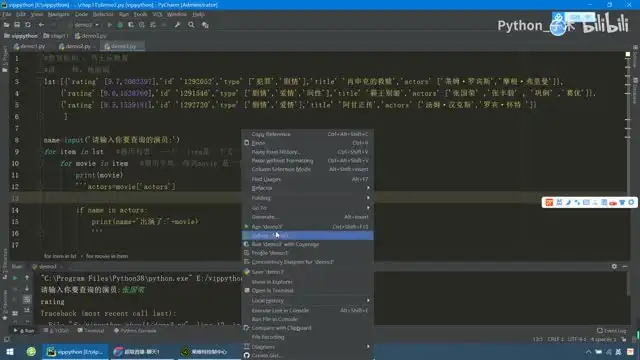This screenshot has height=360, width=640.
Task: Expand the Folding submenu
Action: pos(308,198)
